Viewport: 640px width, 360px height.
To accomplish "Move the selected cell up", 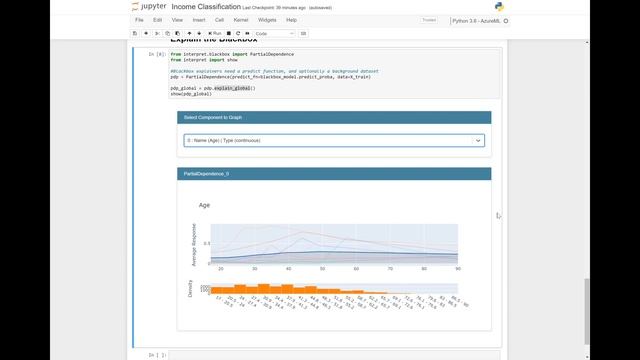I will 189,33.
